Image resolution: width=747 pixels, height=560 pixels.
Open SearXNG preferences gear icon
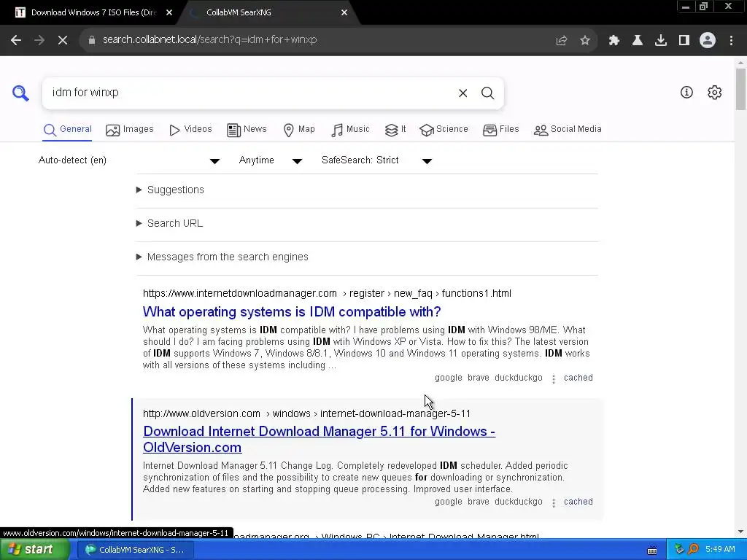[715, 93]
